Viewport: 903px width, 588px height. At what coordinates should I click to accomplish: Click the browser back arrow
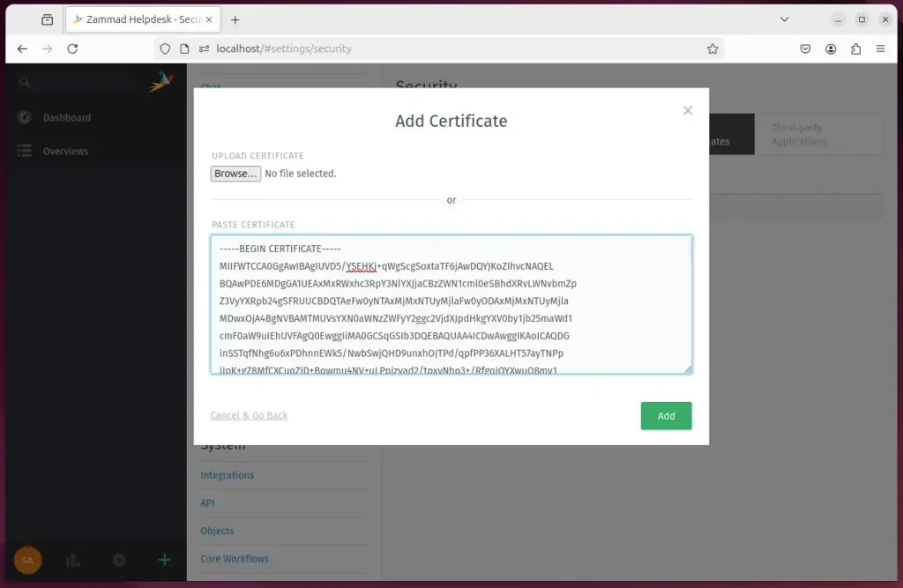[22, 49]
